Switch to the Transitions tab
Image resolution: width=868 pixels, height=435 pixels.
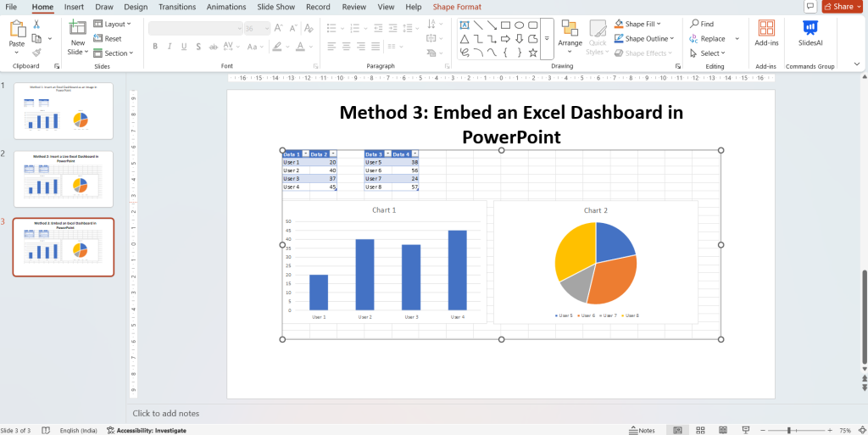[x=176, y=7]
